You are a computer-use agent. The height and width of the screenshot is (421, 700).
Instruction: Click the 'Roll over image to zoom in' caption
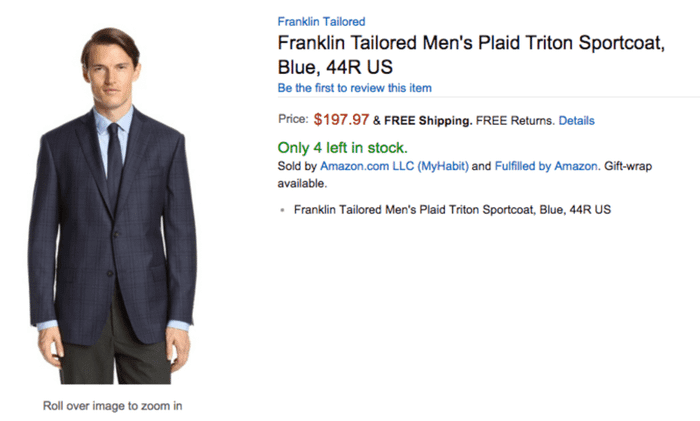pyautogui.click(x=112, y=406)
